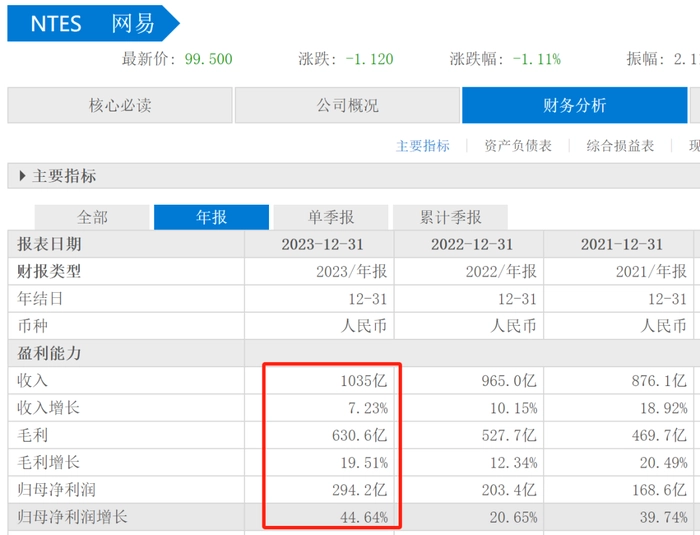Open the 资产负债表 link
The image size is (700, 535).
click(518, 146)
